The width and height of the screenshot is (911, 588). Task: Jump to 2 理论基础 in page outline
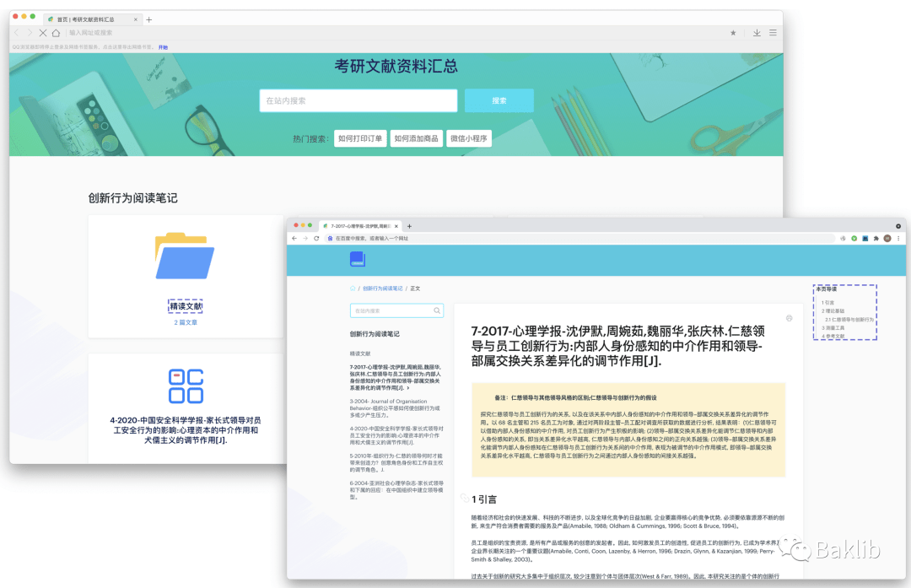pos(833,310)
